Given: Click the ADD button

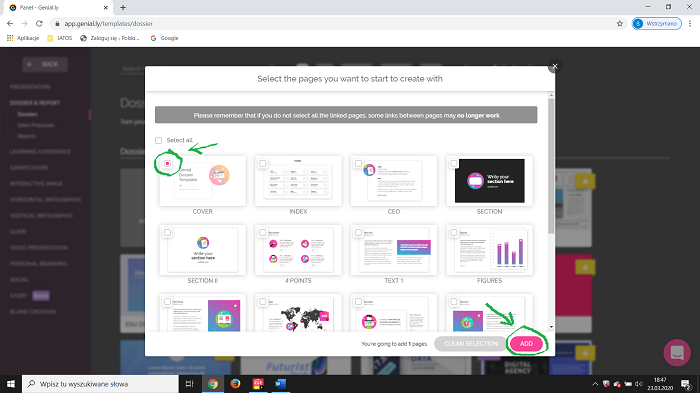Looking at the screenshot, I should (526, 343).
